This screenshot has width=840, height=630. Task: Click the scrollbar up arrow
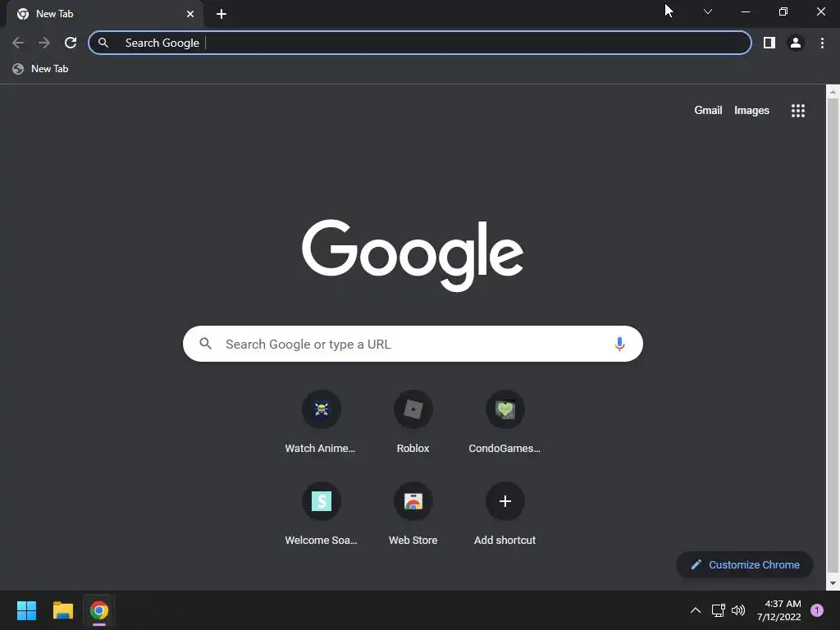(x=833, y=92)
